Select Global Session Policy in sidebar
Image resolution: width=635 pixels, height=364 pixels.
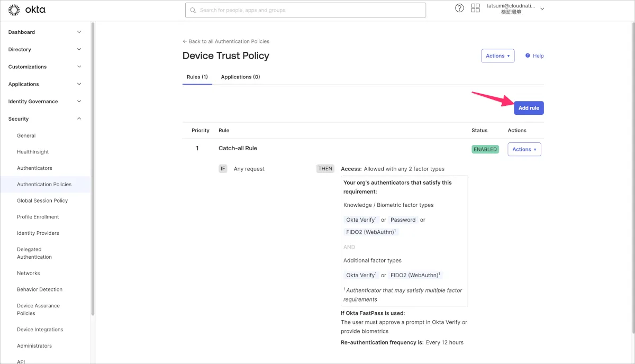point(42,201)
